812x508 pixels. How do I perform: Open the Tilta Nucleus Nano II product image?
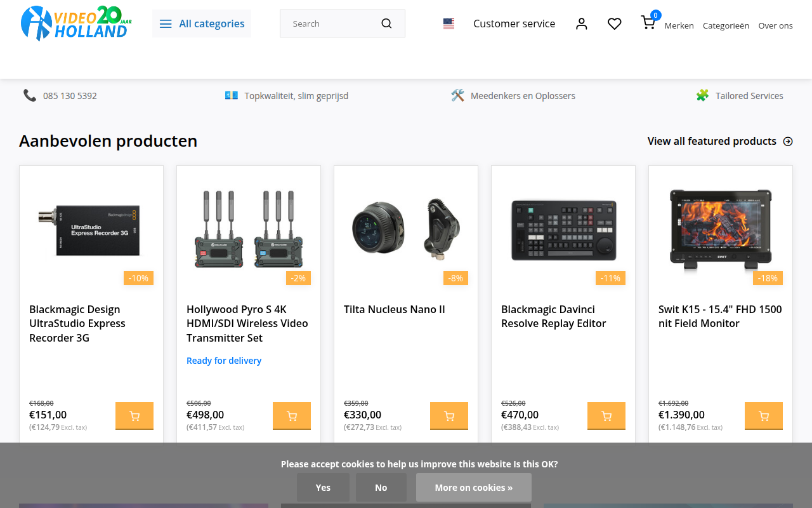click(406, 230)
